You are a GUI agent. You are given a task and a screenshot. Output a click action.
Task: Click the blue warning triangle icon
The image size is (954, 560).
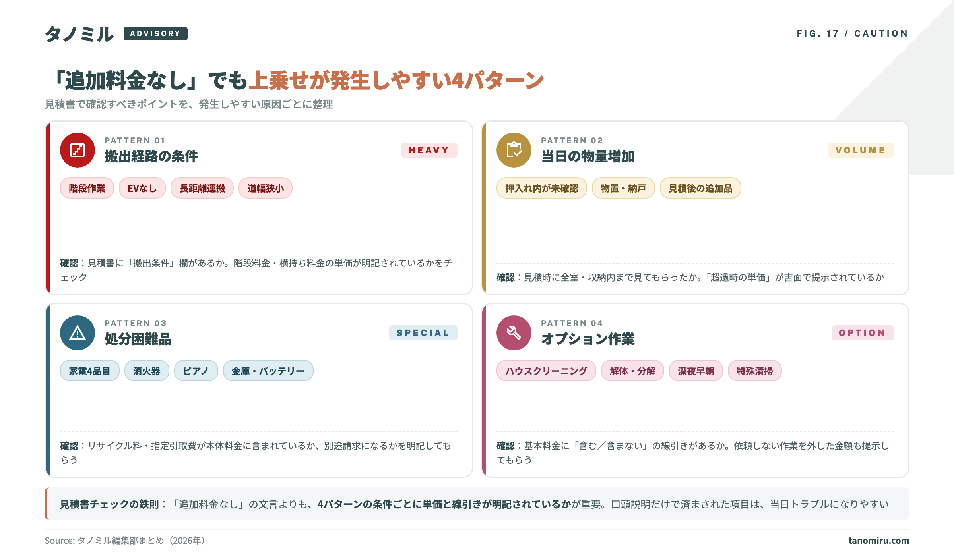click(x=78, y=333)
